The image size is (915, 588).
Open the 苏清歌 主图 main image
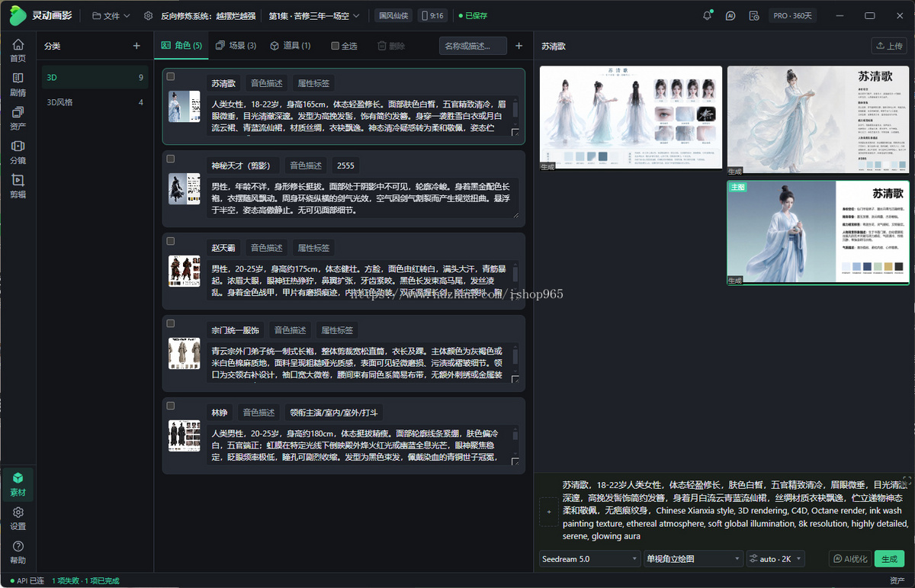point(818,233)
